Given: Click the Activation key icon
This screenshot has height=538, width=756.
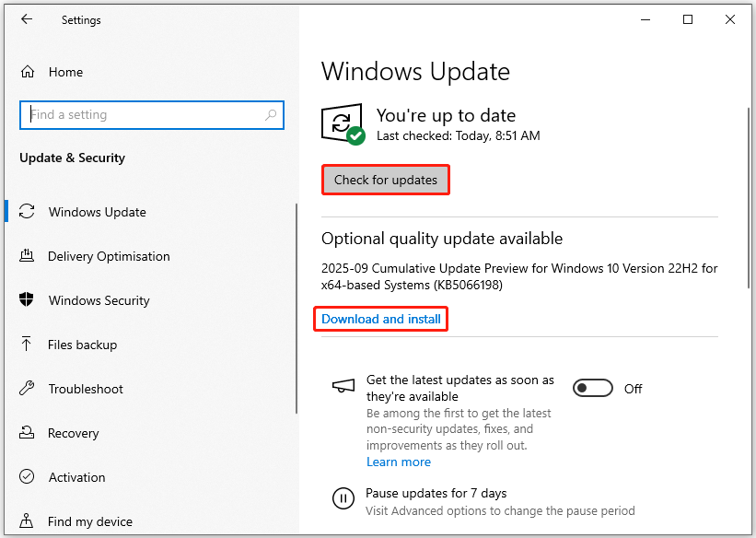Looking at the screenshot, I should 28,477.
